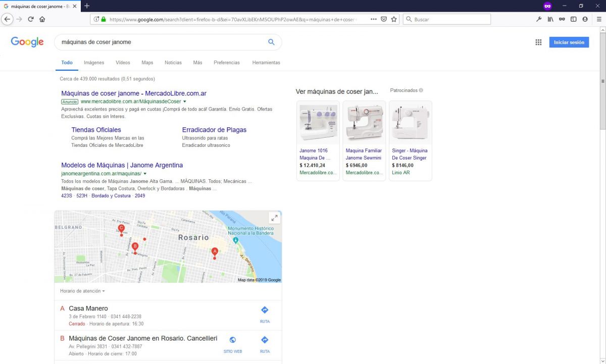Viewport: 606px width, 364px height.
Task: Open the Firefox Library icon
Action: [550, 19]
